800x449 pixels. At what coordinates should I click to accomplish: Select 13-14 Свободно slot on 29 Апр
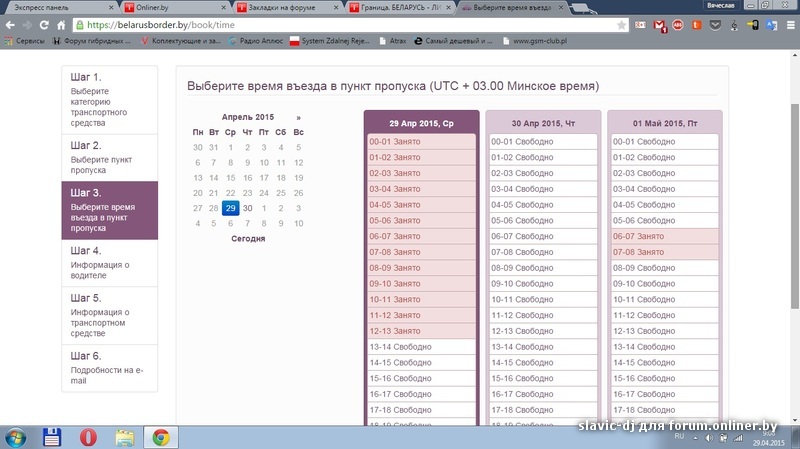(x=421, y=347)
